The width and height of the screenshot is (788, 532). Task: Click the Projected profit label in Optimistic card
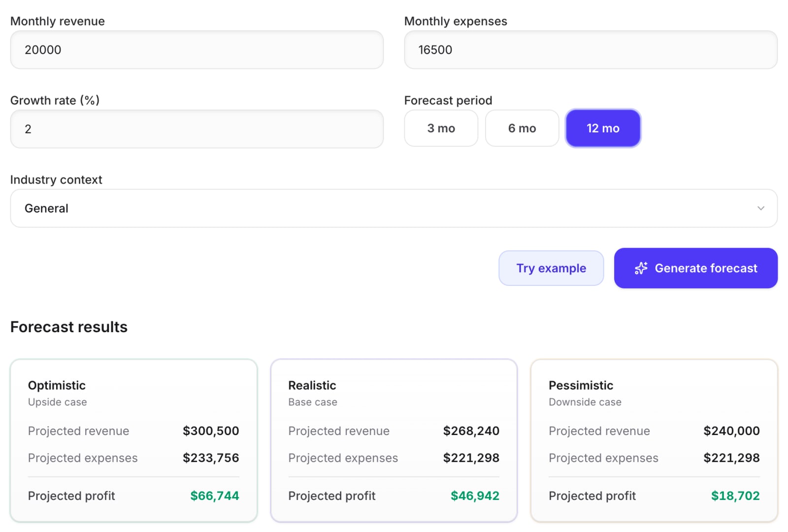click(71, 496)
